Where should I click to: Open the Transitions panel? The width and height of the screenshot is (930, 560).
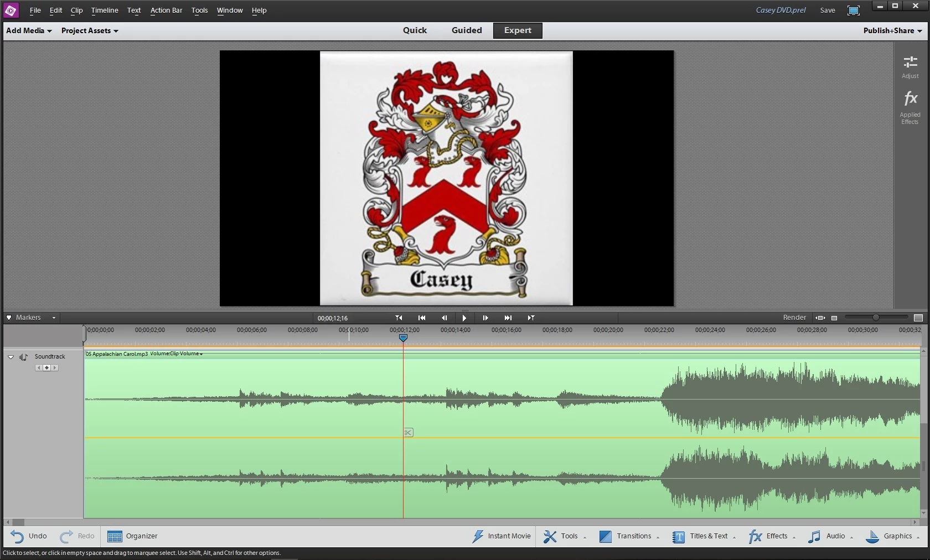coord(629,536)
